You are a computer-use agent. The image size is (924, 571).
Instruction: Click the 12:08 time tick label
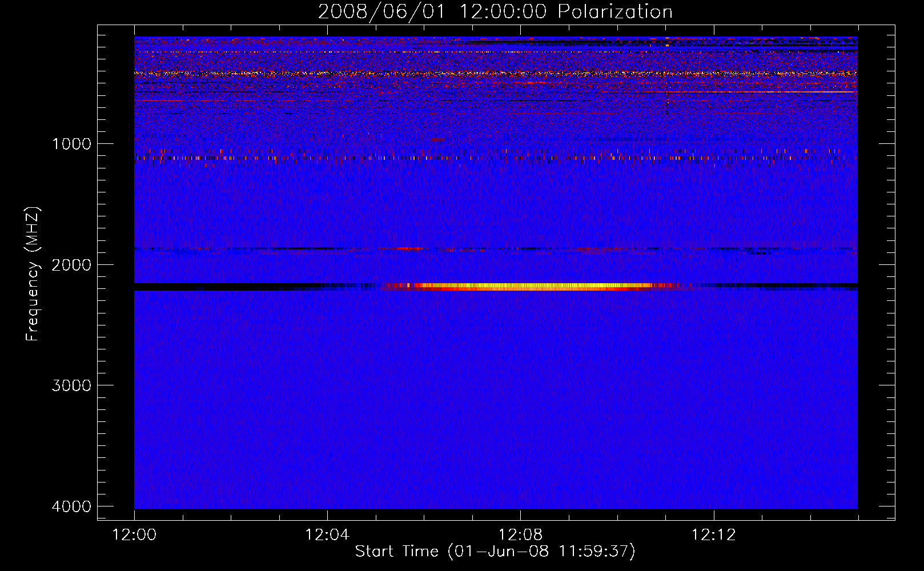point(520,535)
